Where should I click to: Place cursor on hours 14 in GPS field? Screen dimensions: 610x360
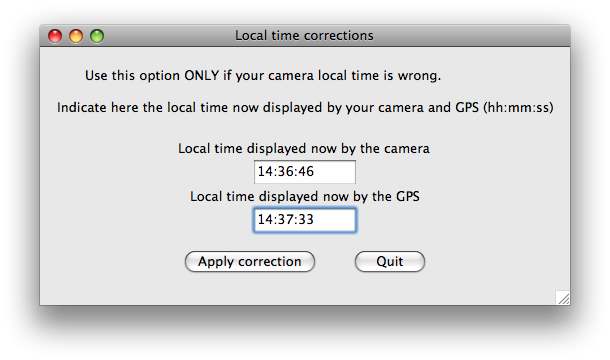(266, 220)
